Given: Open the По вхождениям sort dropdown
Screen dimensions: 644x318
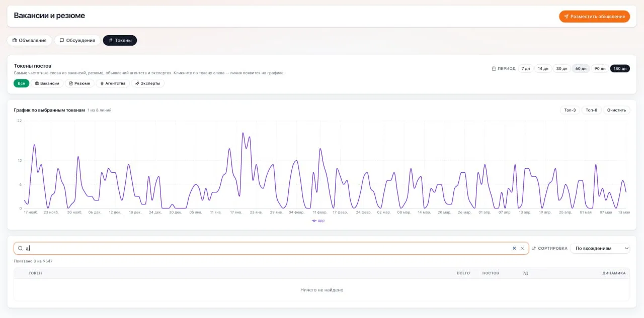Looking at the screenshot, I should [600, 248].
